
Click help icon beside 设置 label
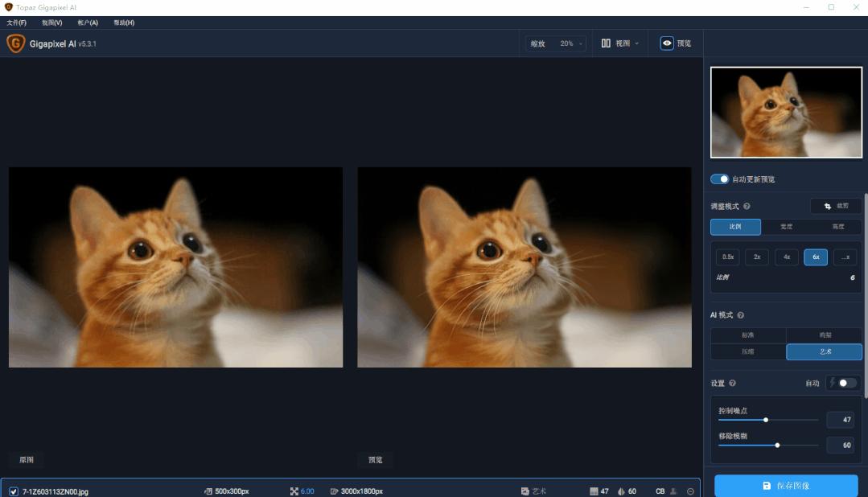click(732, 383)
